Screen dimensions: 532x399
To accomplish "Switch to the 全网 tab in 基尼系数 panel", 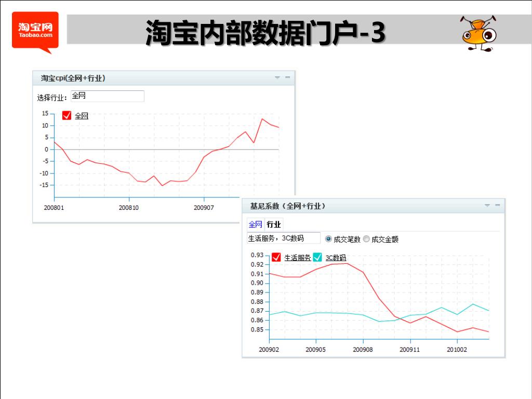I will (x=256, y=224).
